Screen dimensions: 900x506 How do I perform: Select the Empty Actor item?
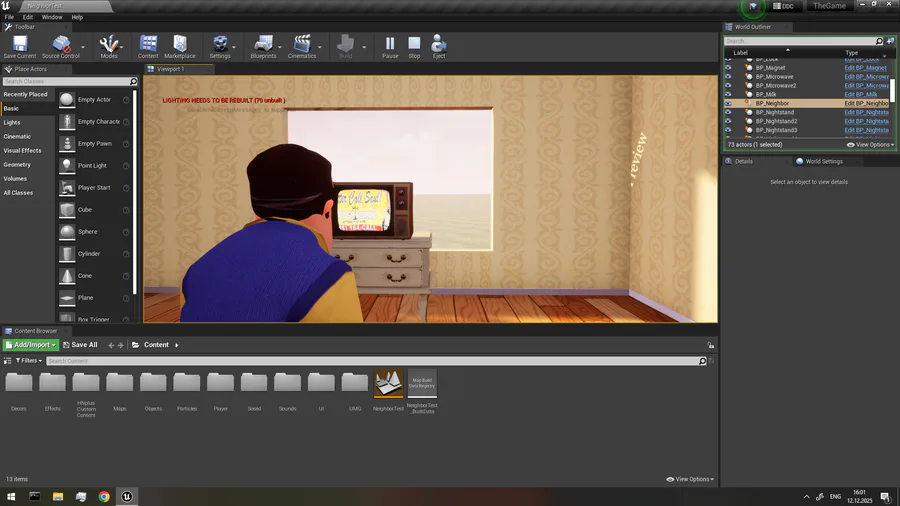(94, 100)
